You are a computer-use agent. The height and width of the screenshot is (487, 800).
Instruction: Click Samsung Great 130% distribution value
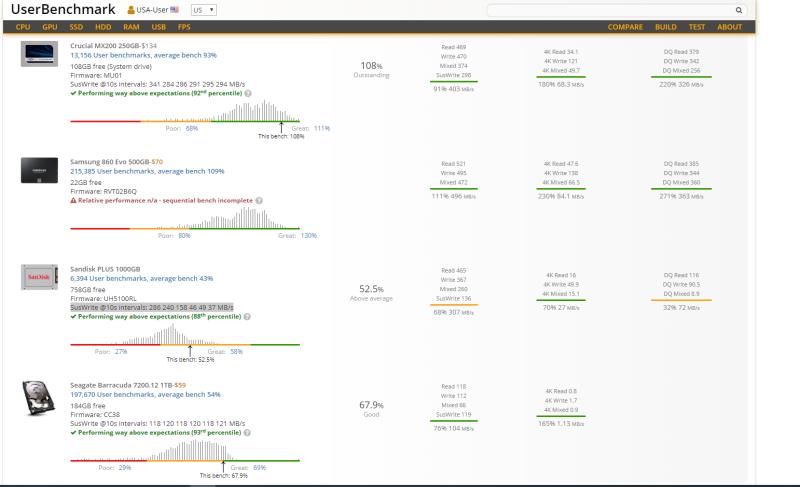point(309,236)
